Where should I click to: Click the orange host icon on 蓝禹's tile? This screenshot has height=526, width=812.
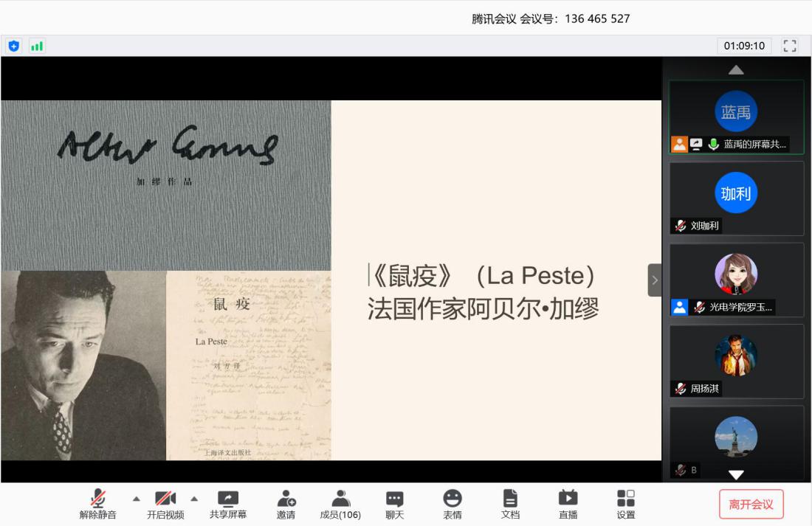[x=679, y=144]
